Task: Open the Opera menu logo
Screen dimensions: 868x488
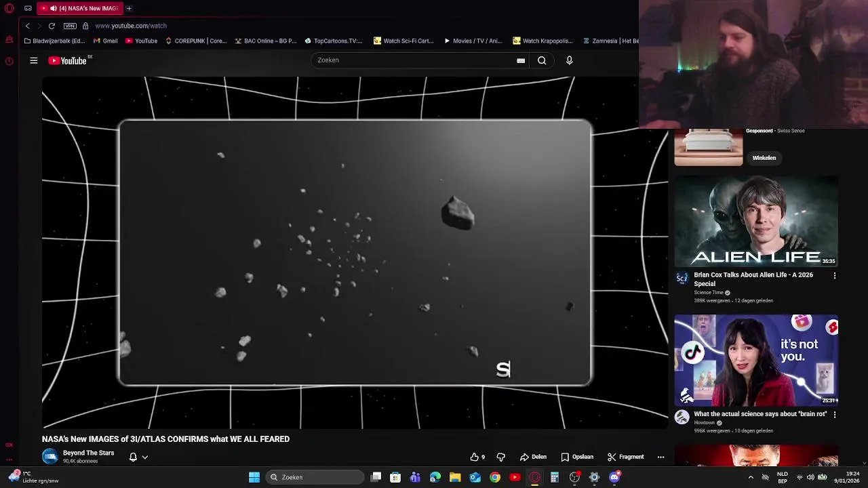Action: (9, 8)
